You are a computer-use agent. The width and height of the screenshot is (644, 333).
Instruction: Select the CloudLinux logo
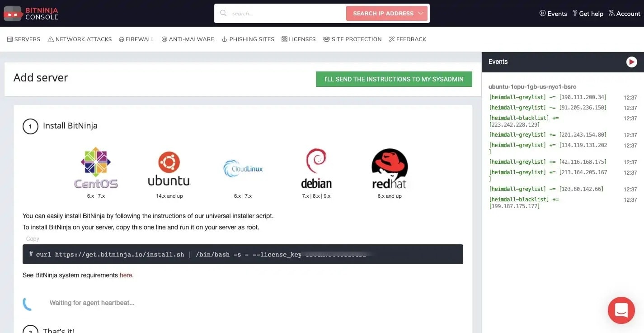[x=243, y=169]
